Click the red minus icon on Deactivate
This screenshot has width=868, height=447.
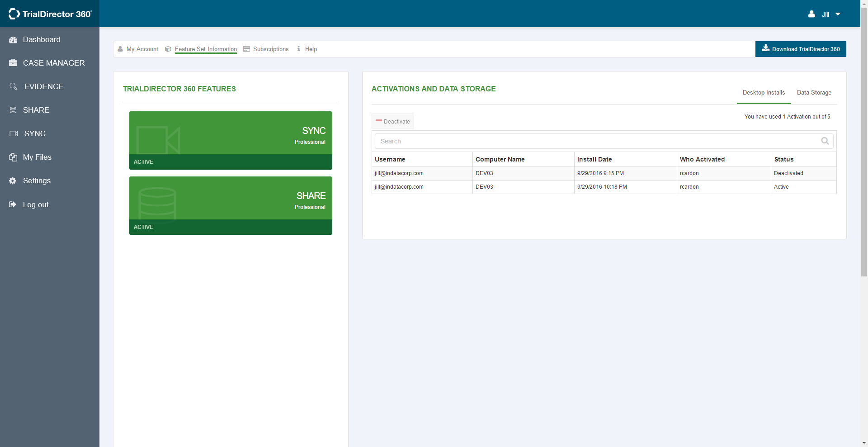point(379,121)
